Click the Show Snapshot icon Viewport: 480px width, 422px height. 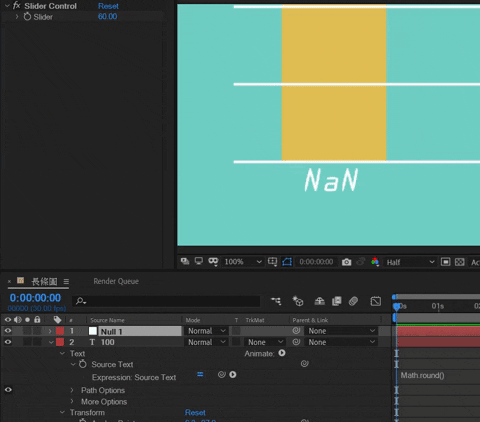(x=361, y=262)
